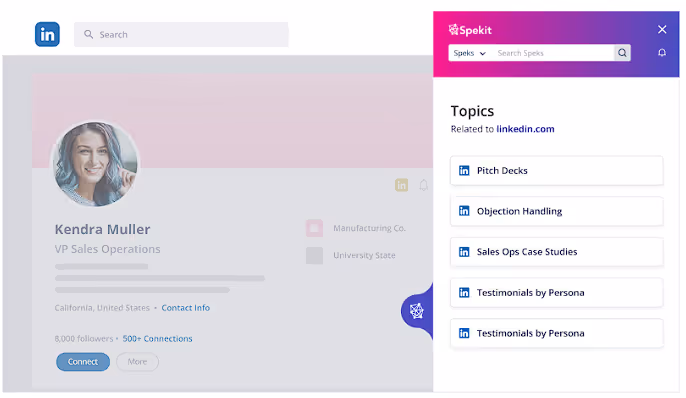Click the Spekit logo in panel header
Viewport: 686px width, 398px height.
pyautogui.click(x=470, y=30)
